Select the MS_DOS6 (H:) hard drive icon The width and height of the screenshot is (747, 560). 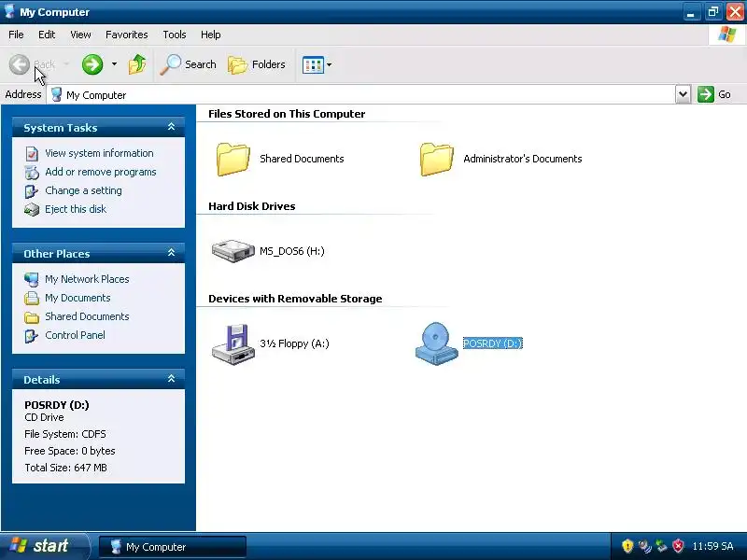click(x=233, y=250)
